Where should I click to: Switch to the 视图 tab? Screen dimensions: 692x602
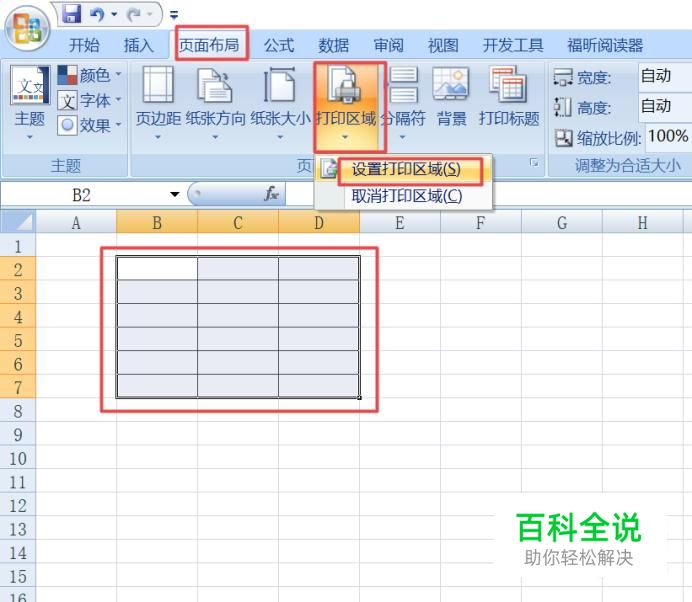tap(443, 45)
